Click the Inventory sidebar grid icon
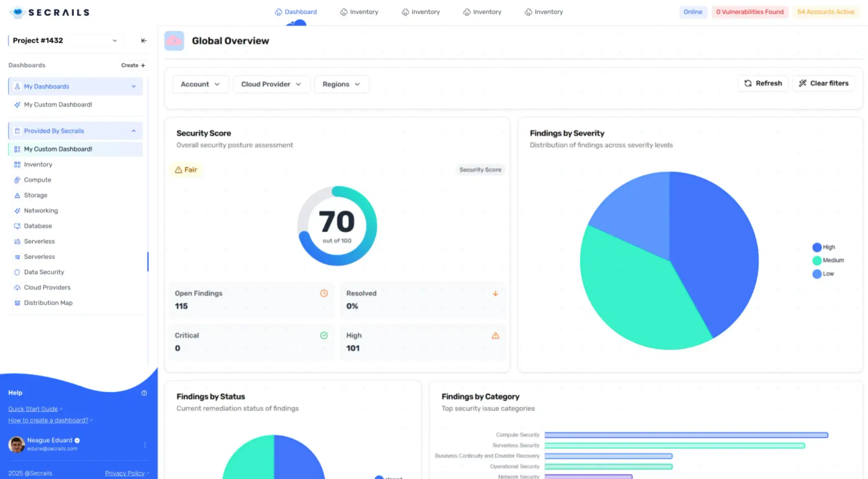 [x=17, y=164]
